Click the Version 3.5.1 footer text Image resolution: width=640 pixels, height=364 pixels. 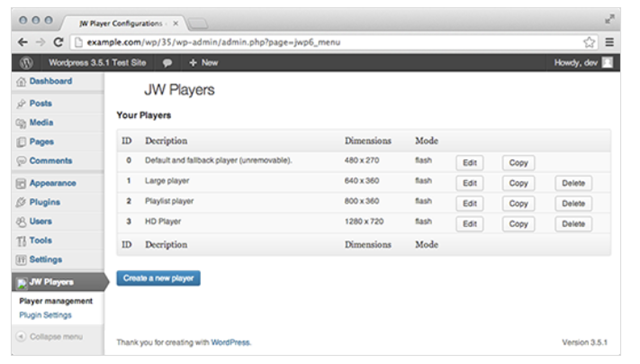pyautogui.click(x=584, y=342)
